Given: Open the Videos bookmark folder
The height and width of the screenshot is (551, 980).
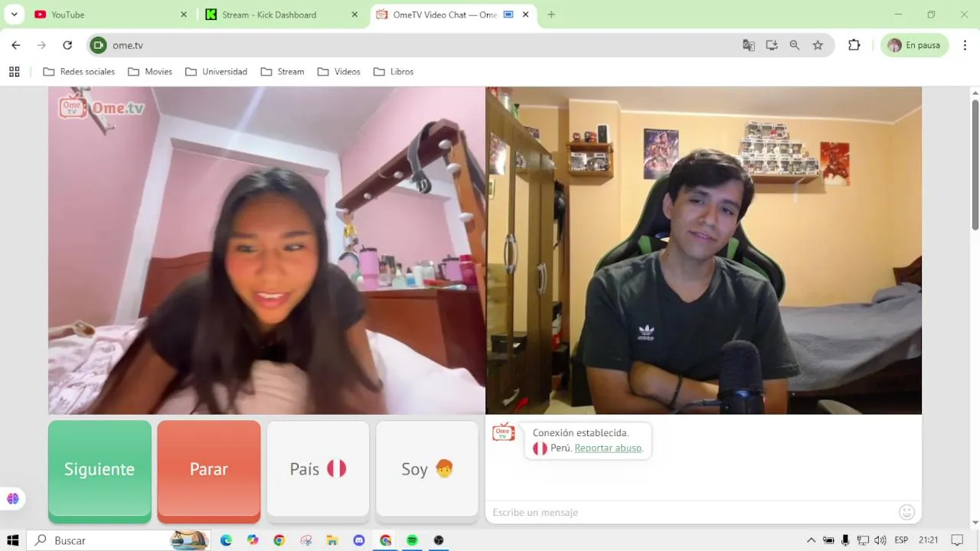Looking at the screenshot, I should point(339,72).
